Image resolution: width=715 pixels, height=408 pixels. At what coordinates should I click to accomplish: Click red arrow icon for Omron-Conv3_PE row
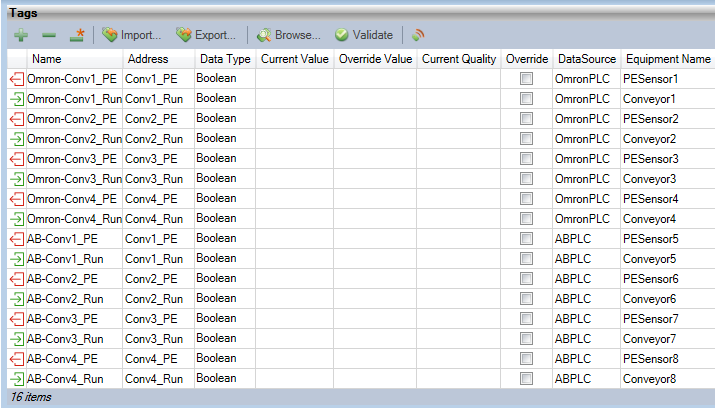[x=17, y=159]
